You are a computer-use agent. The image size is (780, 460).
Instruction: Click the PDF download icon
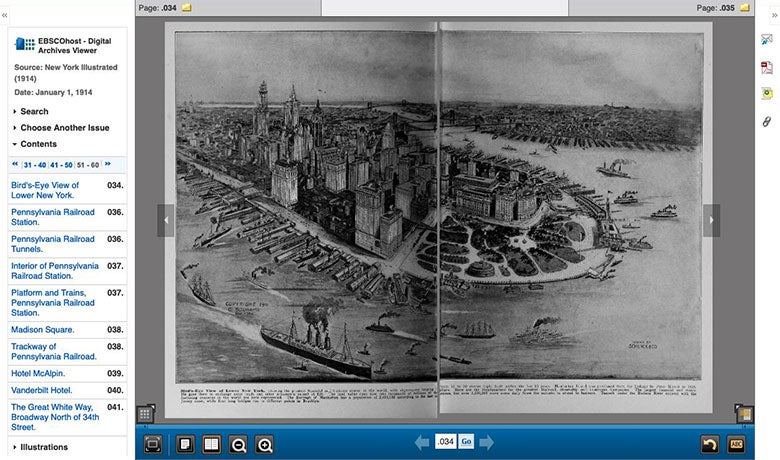click(767, 67)
